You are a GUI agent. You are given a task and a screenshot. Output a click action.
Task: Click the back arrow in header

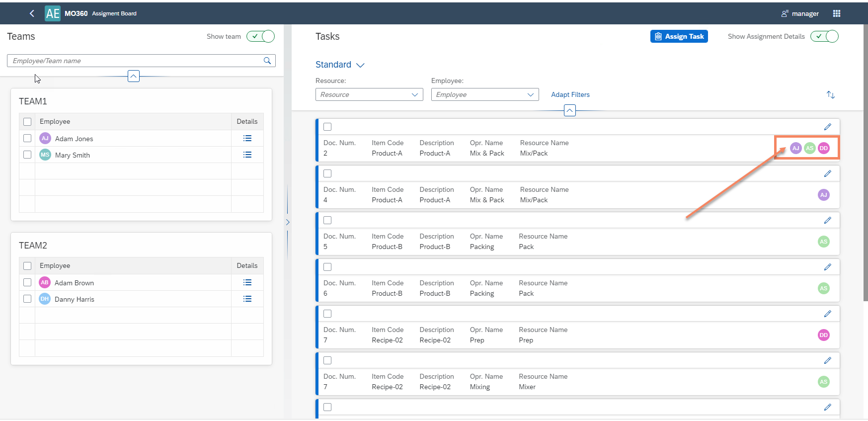point(32,13)
